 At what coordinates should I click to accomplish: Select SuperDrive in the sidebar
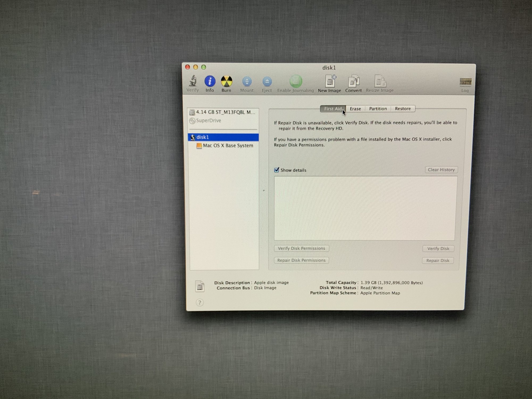coord(208,121)
